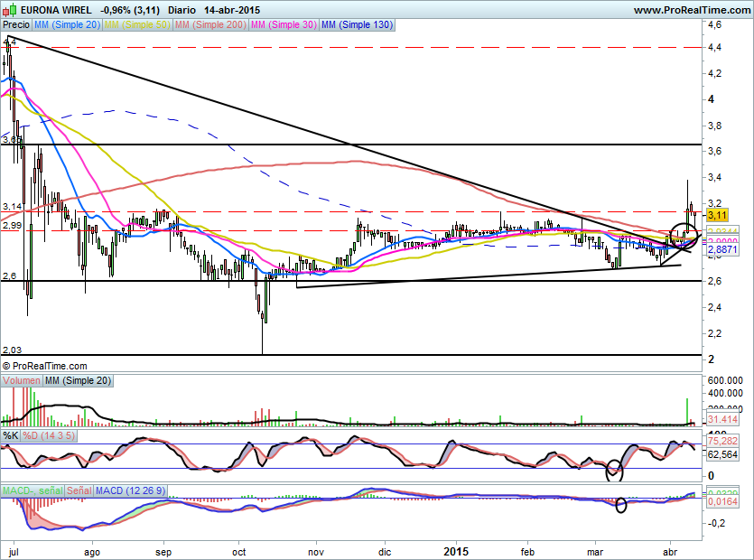The height and width of the screenshot is (560, 754).
Task: Click the yellow 3,11 current price tag
Action: (x=717, y=216)
